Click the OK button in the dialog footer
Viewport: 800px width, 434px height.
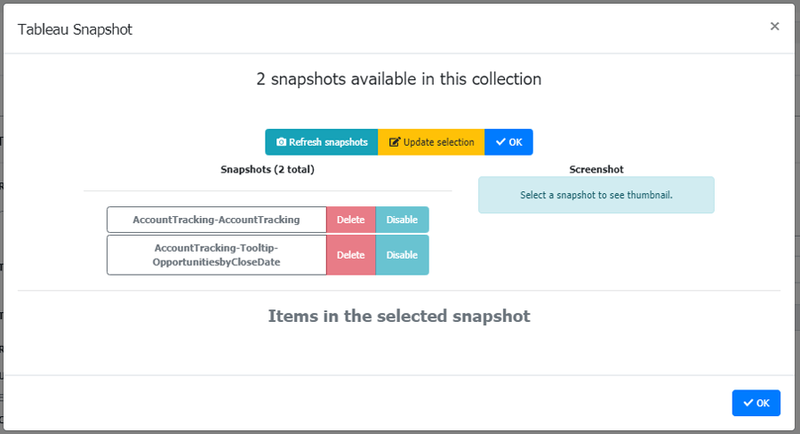(756, 403)
